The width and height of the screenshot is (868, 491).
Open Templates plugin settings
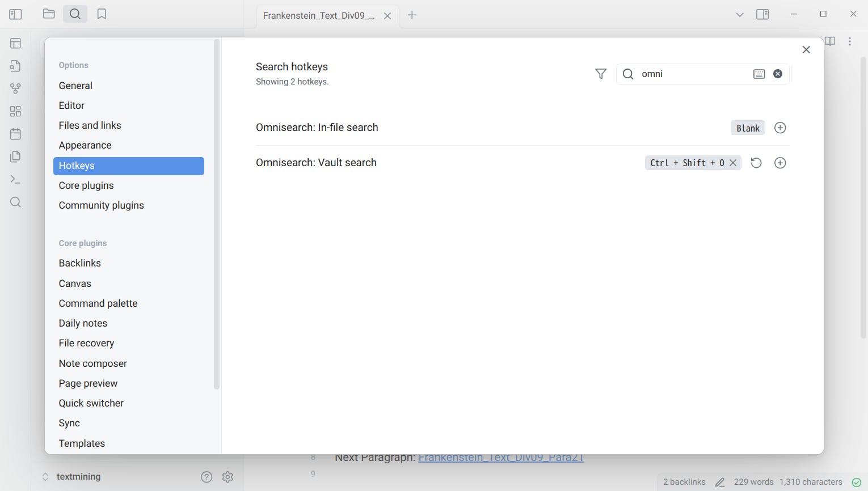[x=129, y=443]
